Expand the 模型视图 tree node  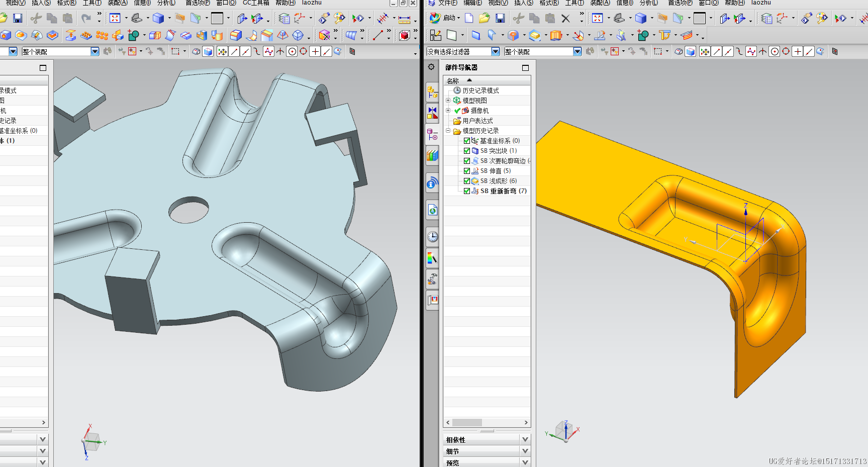pos(448,101)
